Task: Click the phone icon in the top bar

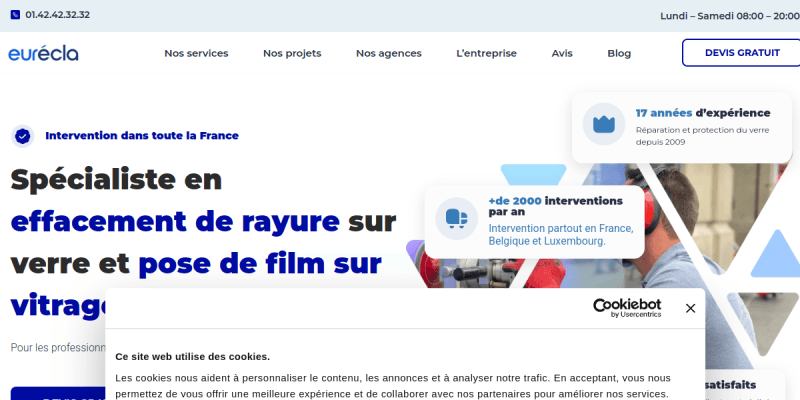Action: (15, 15)
